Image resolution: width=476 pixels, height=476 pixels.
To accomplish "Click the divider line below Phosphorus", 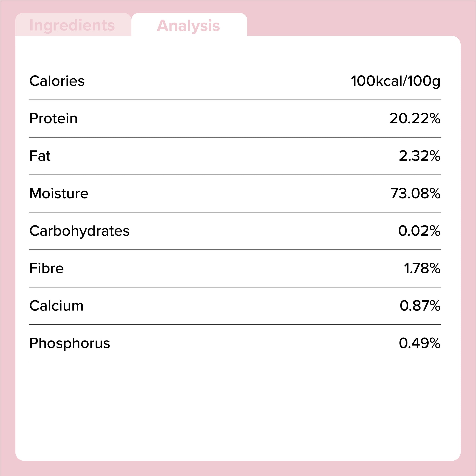I will [235, 362].
